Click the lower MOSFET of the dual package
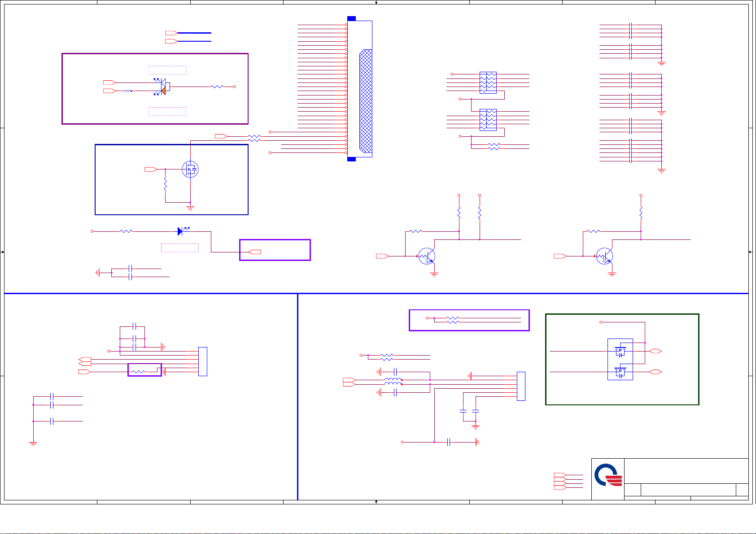The height and width of the screenshot is (534, 756). click(x=620, y=372)
